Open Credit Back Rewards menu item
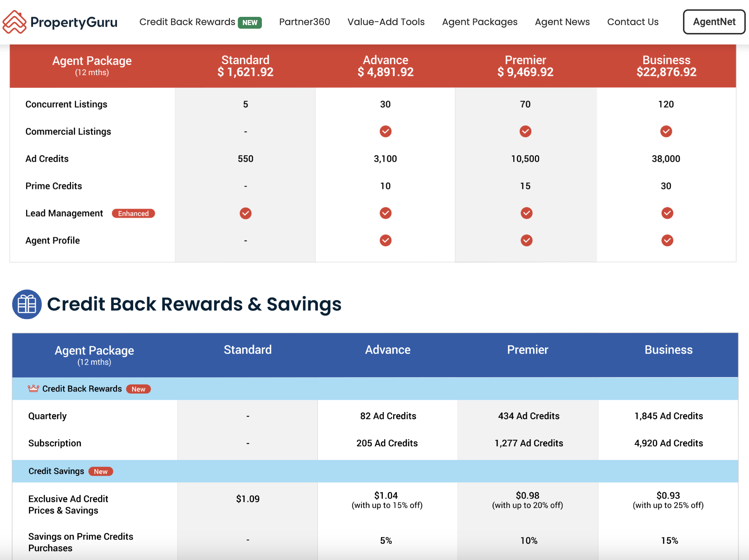The width and height of the screenshot is (749, 560). 187,22
